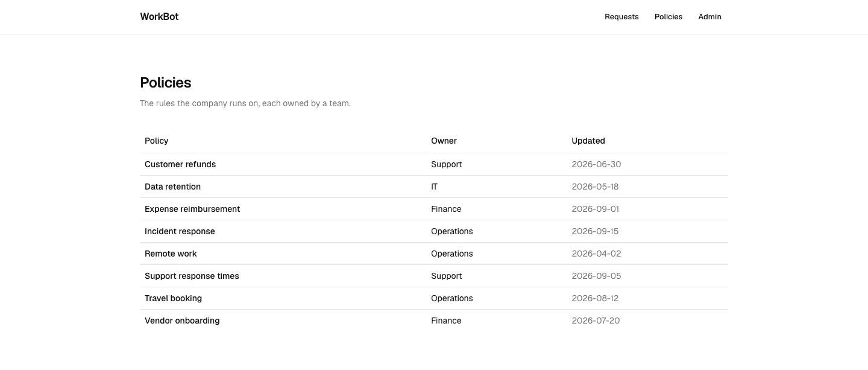Open the Data retention policy
The height and width of the screenshot is (370, 868).
pos(172,187)
